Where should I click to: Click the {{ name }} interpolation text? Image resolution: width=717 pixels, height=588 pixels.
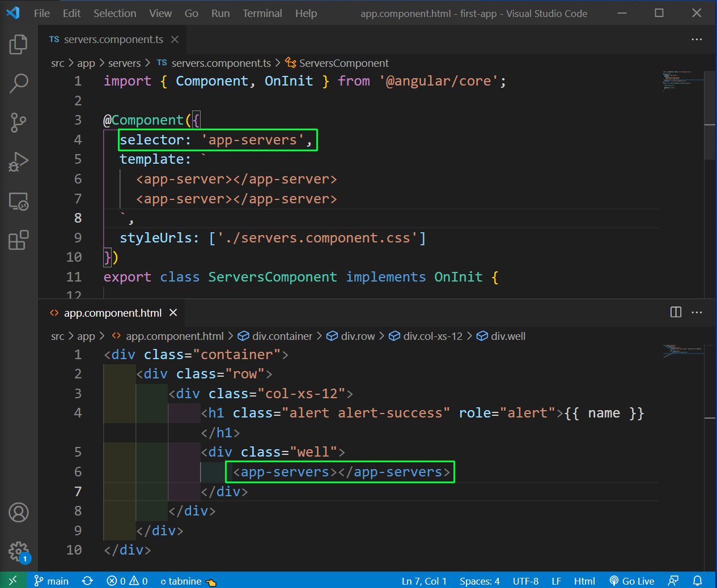click(x=604, y=413)
